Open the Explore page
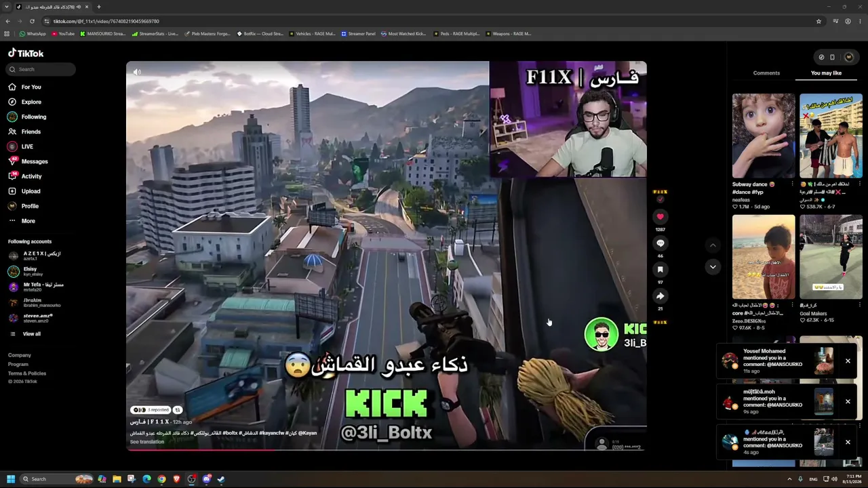Image resolution: width=868 pixels, height=488 pixels. 24,102
